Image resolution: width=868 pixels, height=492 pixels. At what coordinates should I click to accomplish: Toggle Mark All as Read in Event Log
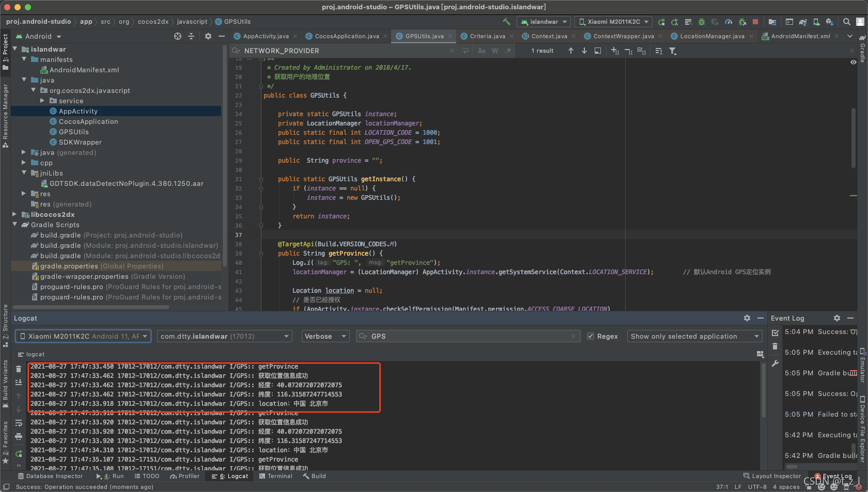point(775,333)
